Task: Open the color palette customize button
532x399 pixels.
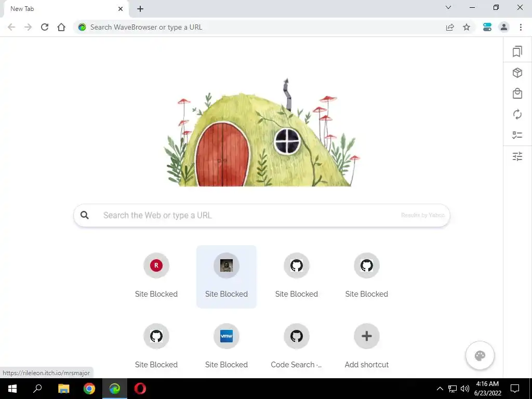Action: 480,355
